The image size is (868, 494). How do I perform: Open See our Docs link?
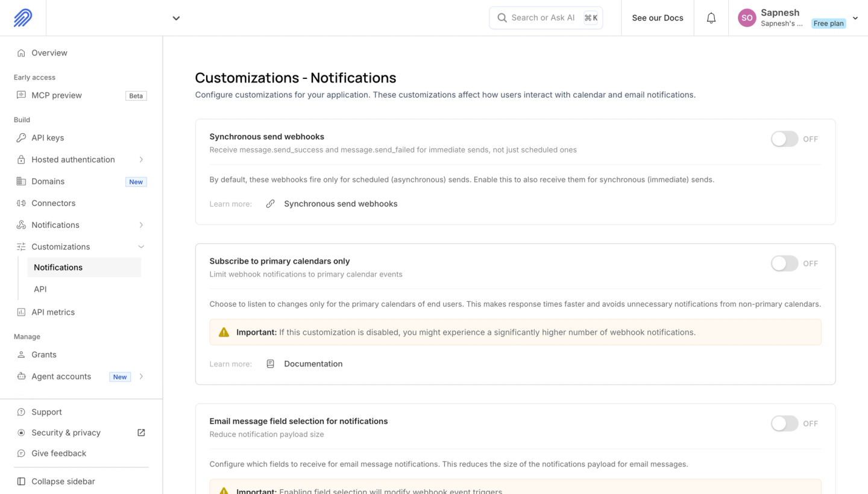click(x=658, y=18)
